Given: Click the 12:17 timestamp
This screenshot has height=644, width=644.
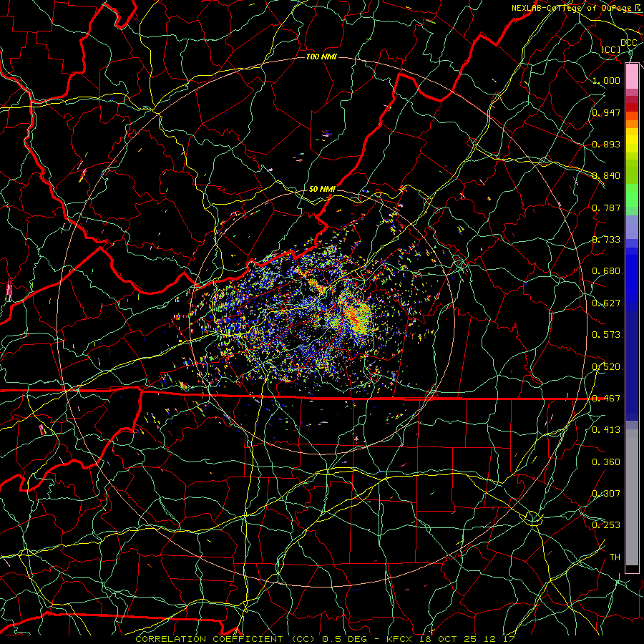Looking at the screenshot, I should tap(500, 639).
